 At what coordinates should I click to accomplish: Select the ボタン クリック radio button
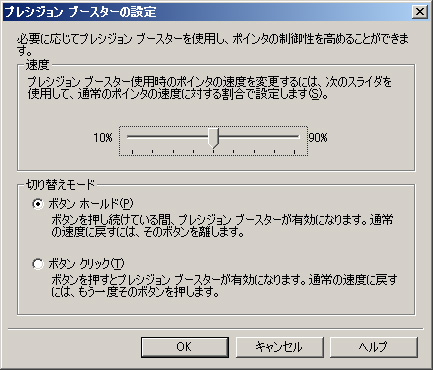(38, 264)
